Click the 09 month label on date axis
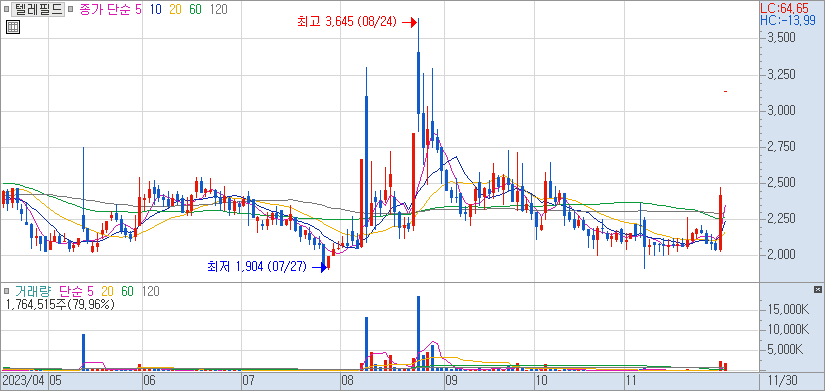 (451, 379)
